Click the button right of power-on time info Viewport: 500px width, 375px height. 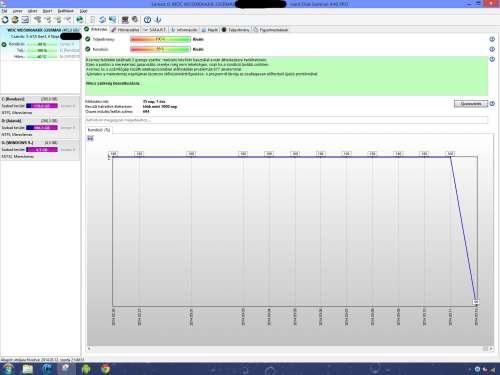471,104
